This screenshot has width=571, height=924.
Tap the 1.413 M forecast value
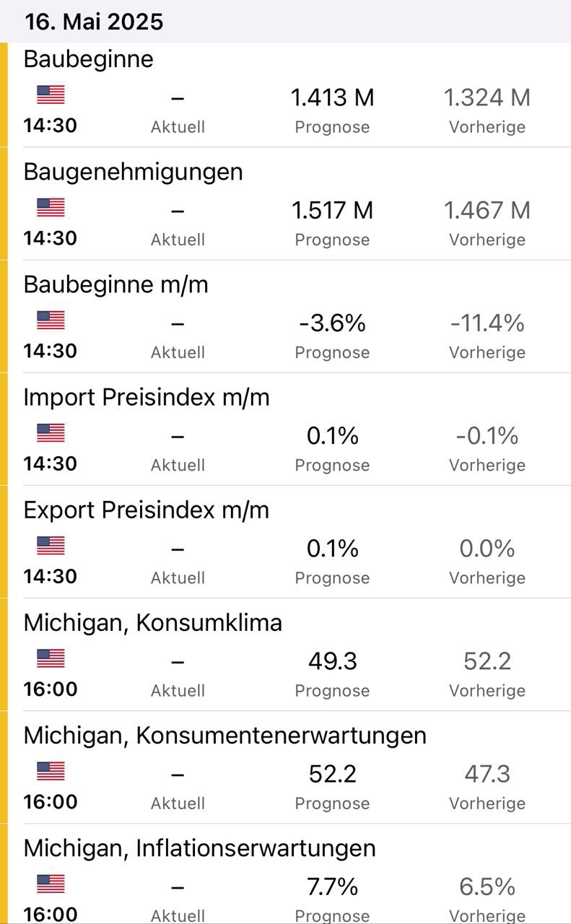(x=332, y=97)
